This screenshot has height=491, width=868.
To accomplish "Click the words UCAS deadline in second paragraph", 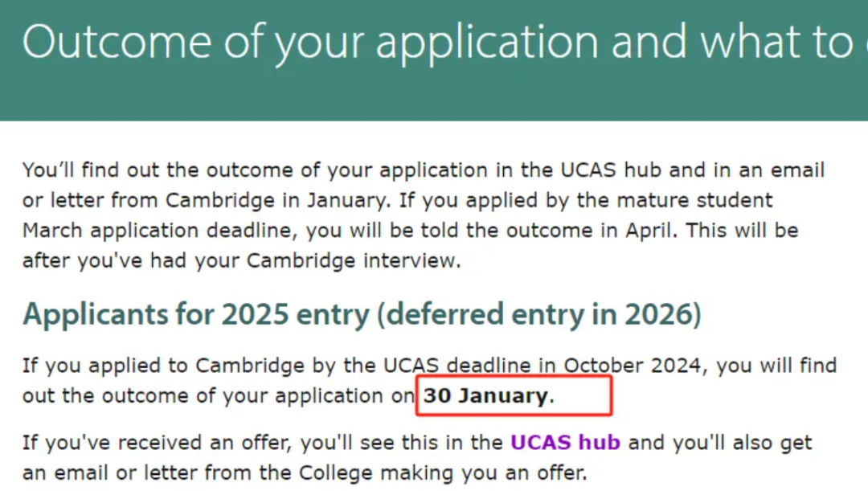I will coord(457,366).
